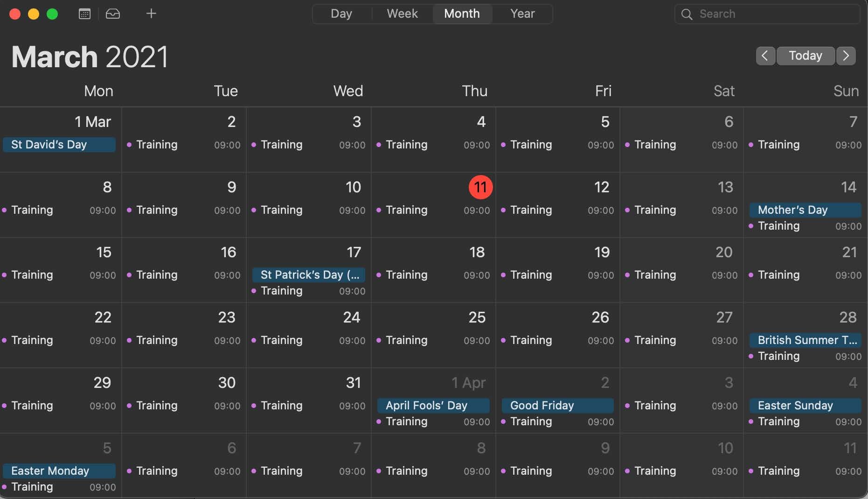Image resolution: width=868 pixels, height=499 pixels.
Task: Open the calendar invitations inbox
Action: pyautogui.click(x=113, y=14)
